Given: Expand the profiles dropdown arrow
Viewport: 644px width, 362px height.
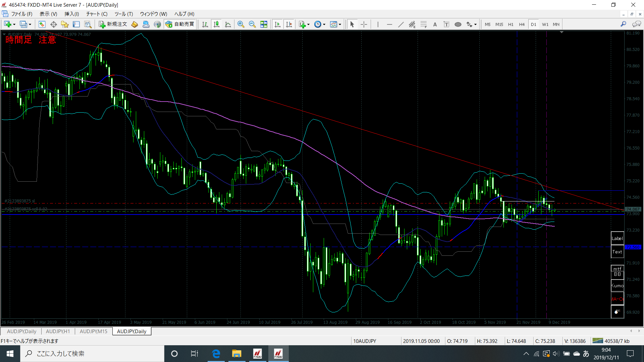Looking at the screenshot, I should [30, 24].
